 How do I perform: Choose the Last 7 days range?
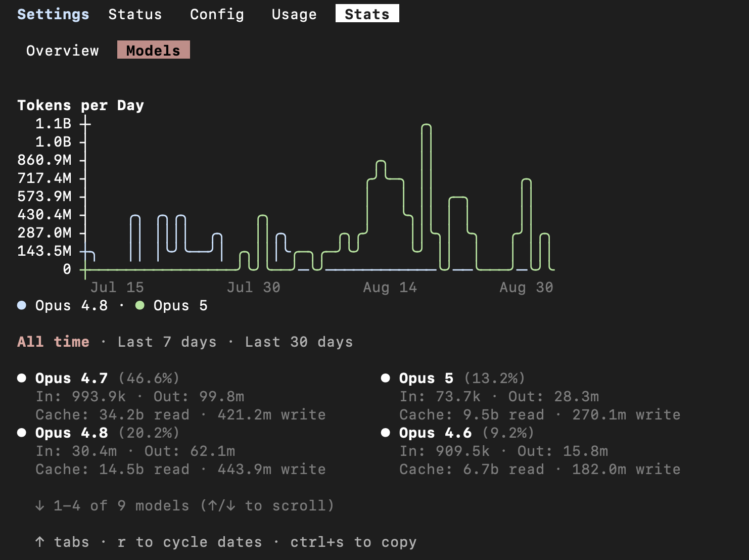[167, 342]
